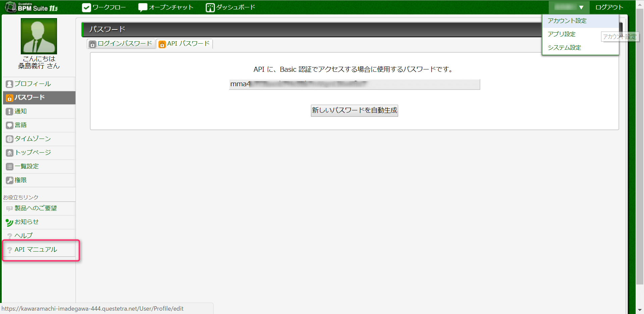Screen dimensions: 644x314
Task: Click the user avatar picture
Action: tap(39, 36)
